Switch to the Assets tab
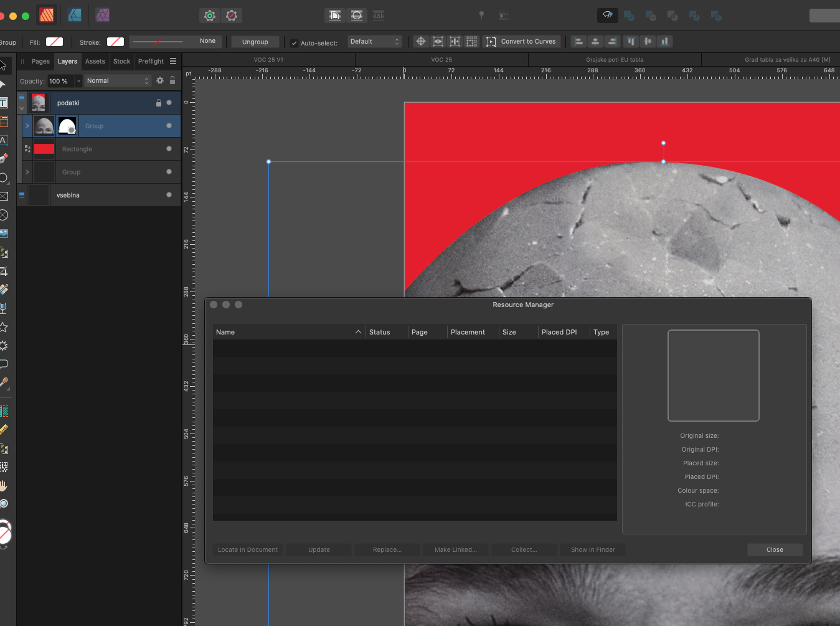Image resolution: width=840 pixels, height=626 pixels. (95, 61)
